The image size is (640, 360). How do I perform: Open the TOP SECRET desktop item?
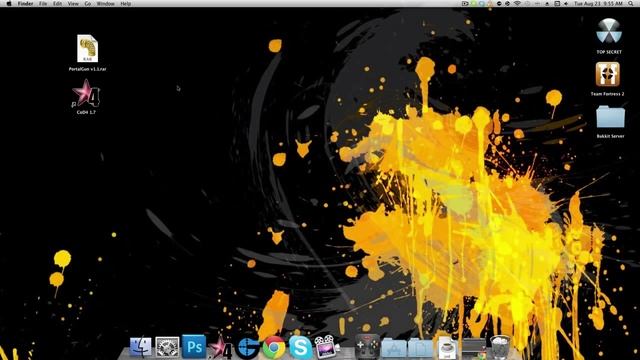pyautogui.click(x=609, y=31)
